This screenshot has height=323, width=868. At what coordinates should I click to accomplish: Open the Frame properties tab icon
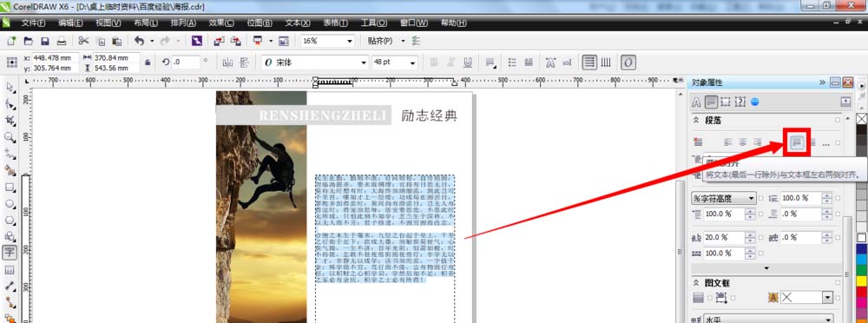(727, 102)
